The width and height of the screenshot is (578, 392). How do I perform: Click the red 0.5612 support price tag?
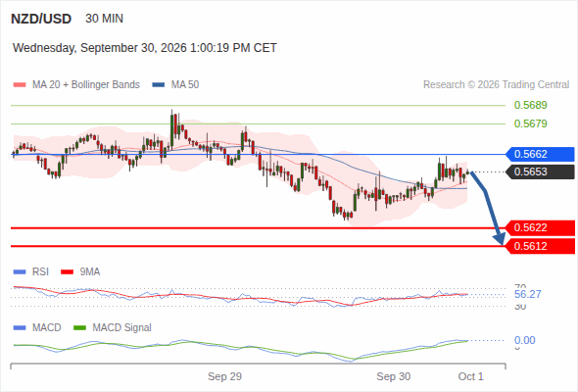coord(540,246)
